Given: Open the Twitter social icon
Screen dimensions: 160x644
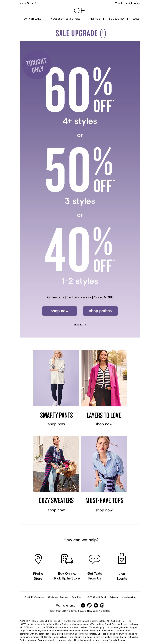Looking at the screenshot, I should [89, 605].
